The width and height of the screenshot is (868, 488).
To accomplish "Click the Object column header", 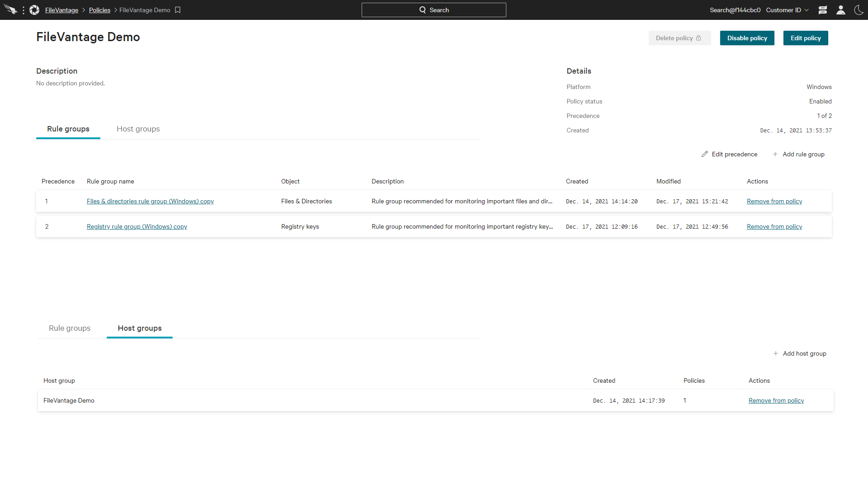I will (290, 181).
